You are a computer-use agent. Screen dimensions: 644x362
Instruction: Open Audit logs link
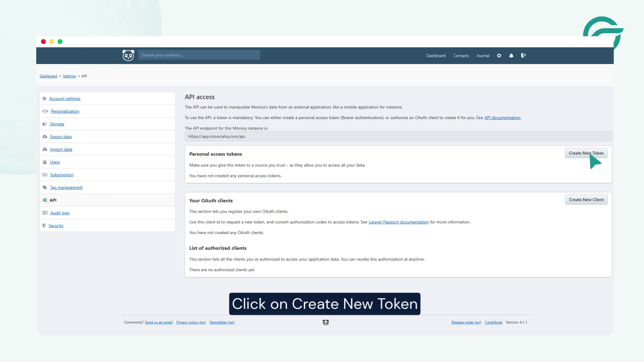click(60, 213)
